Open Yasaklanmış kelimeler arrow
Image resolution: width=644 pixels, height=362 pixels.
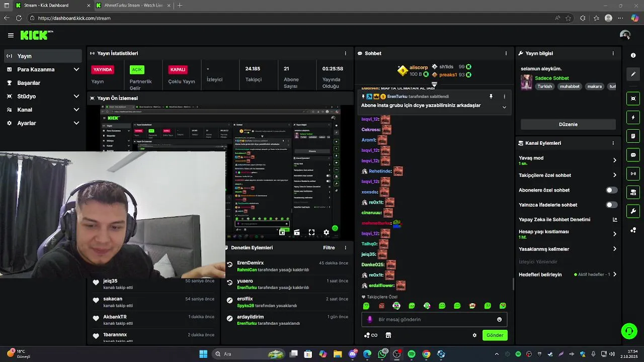click(x=614, y=249)
